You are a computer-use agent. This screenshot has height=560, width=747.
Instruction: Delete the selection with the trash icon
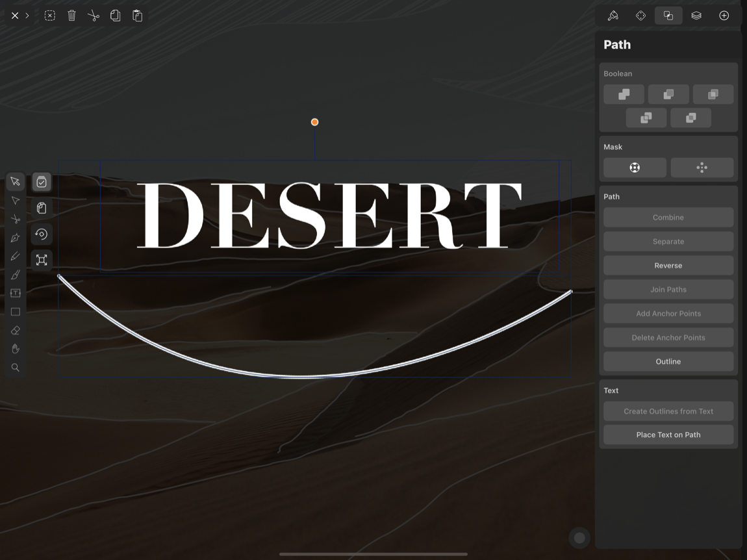click(x=71, y=16)
